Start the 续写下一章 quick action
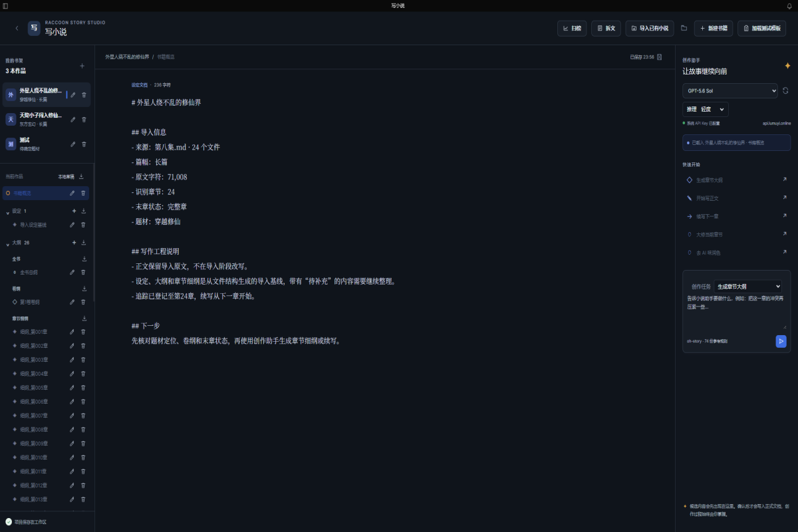798x532 pixels. coord(737,216)
